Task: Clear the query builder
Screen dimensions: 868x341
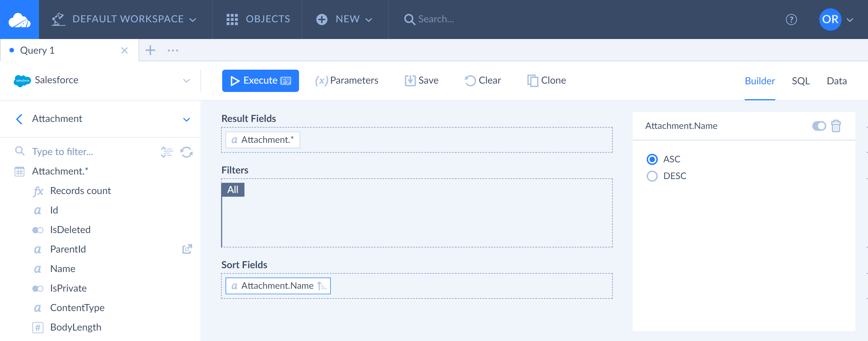Action: 482,80
